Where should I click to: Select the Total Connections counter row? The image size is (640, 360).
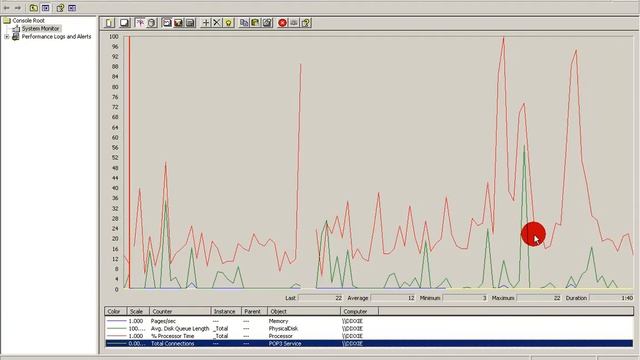[369, 344]
